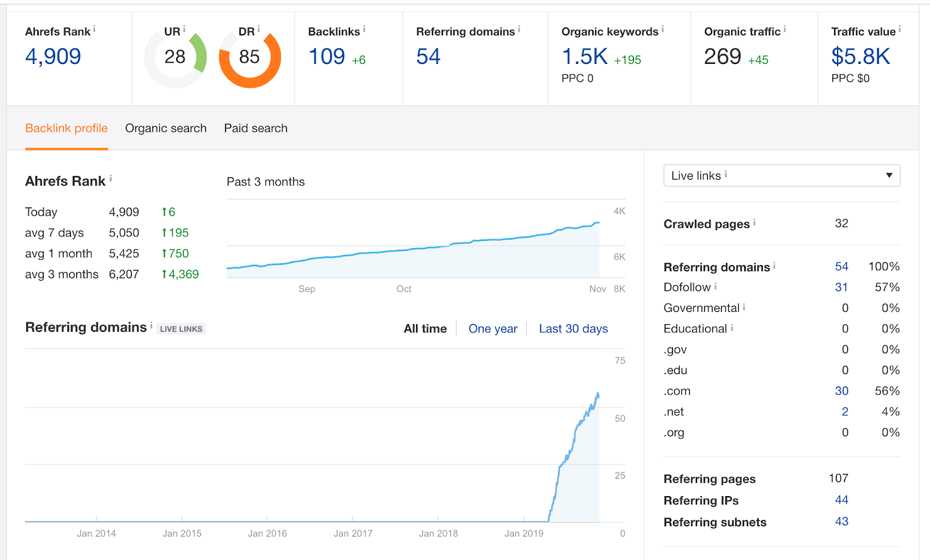930x560 pixels.
Task: Click the Traffic value info icon
Action: [x=900, y=28]
